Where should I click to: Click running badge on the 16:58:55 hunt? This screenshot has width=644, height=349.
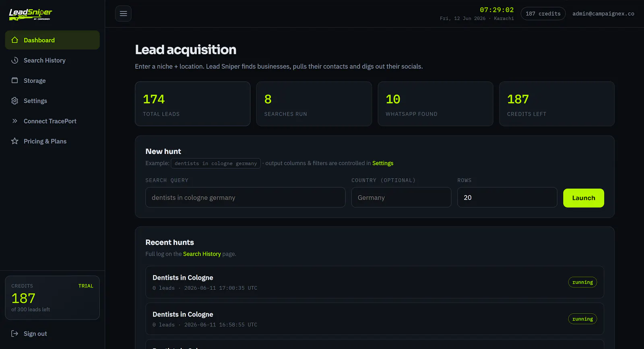click(x=582, y=319)
